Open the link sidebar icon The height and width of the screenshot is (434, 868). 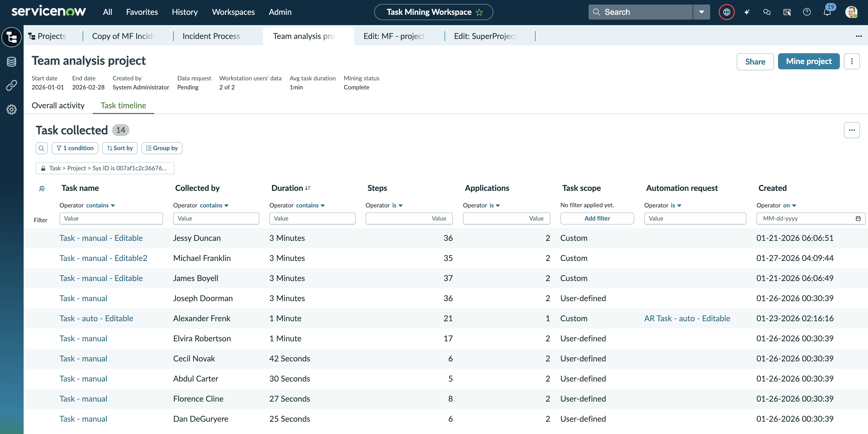pos(12,86)
